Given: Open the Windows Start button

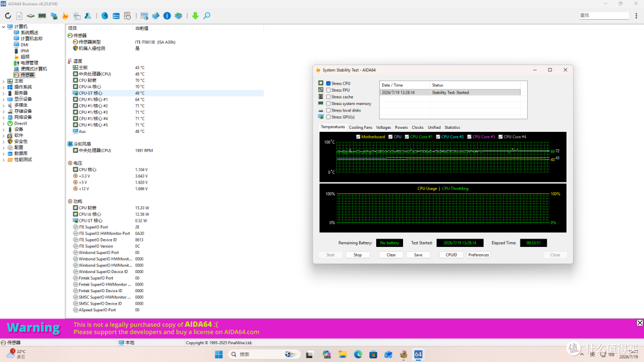Looking at the screenshot, I should 218,354.
